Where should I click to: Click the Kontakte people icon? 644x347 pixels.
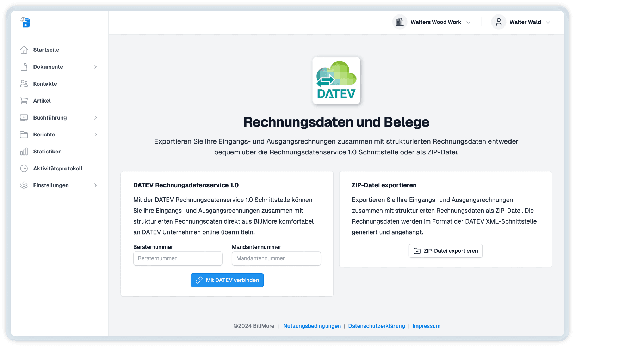[24, 84]
